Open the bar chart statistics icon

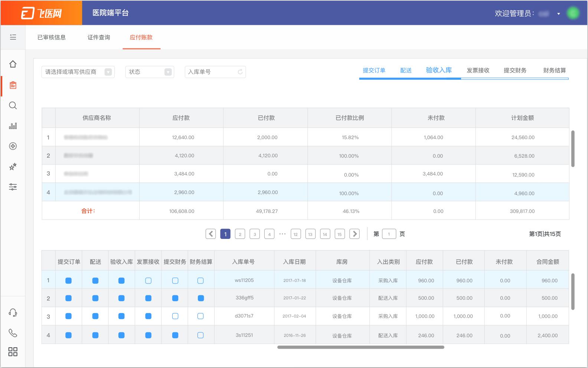click(13, 126)
